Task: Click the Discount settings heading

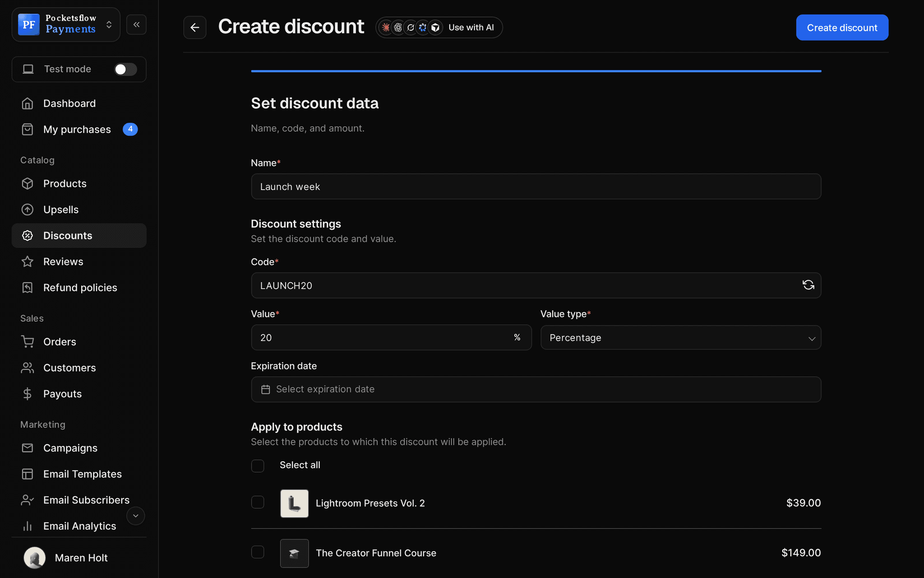Action: (296, 224)
